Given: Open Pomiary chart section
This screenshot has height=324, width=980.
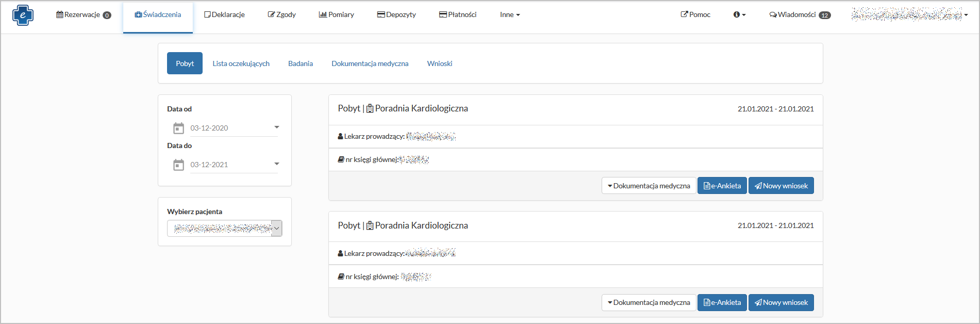Looking at the screenshot, I should pyautogui.click(x=336, y=15).
